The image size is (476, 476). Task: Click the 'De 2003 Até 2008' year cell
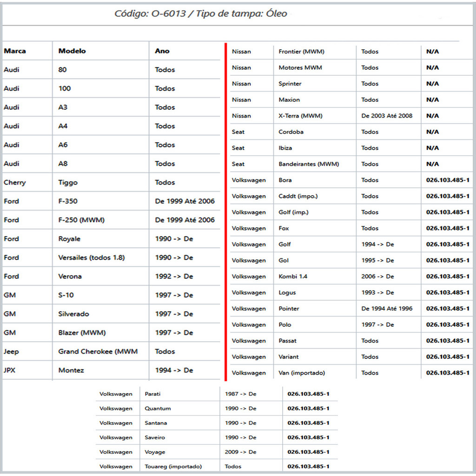[x=387, y=116]
